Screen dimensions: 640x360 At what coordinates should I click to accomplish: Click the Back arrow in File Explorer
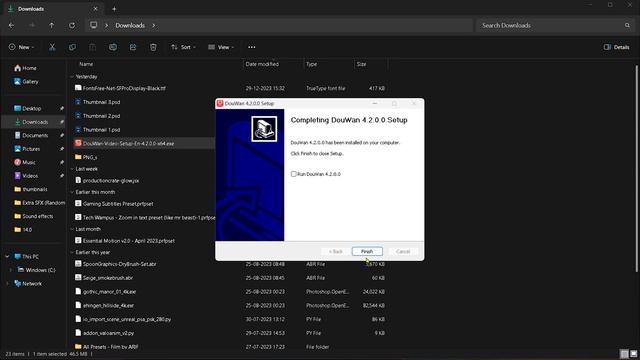pyautogui.click(x=11, y=25)
